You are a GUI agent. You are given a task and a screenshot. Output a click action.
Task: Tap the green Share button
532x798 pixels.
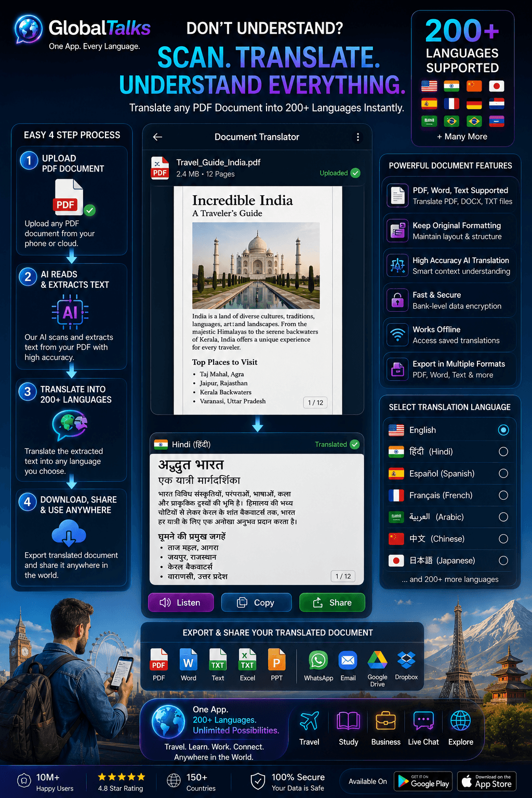click(332, 603)
